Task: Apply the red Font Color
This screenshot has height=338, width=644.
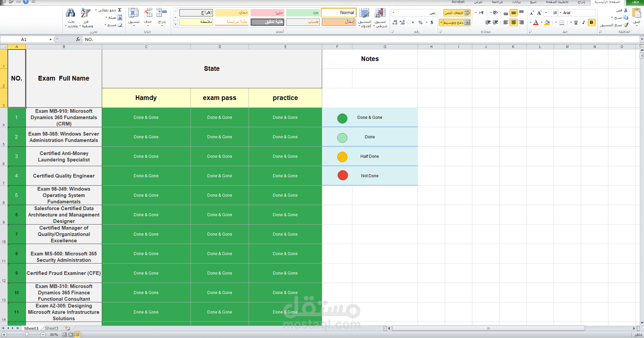Action: 536,22
